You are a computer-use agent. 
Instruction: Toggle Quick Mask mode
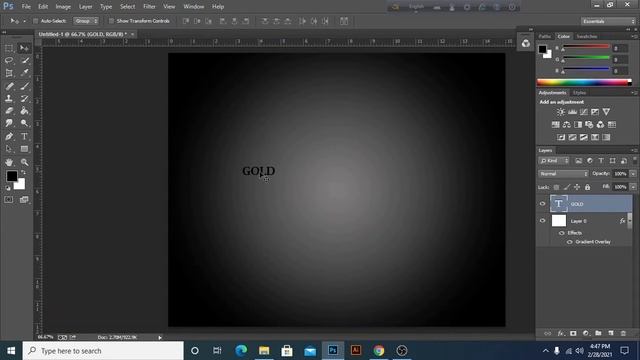coord(9,200)
